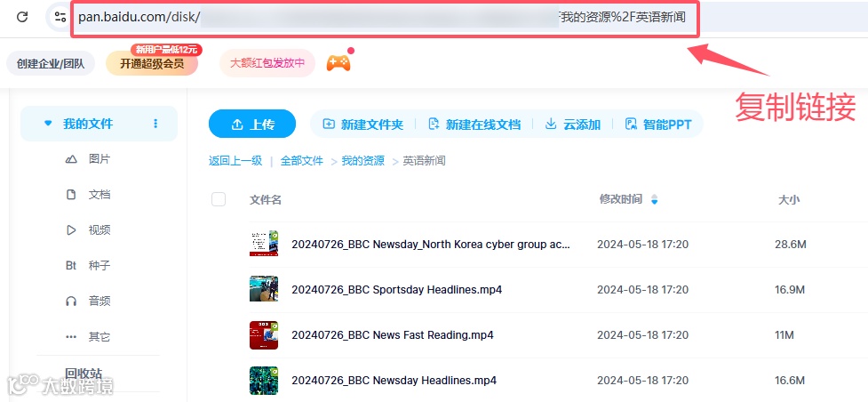Viewport: 868px width, 402px height.
Task: Open the orange game controller icon
Action: (x=338, y=62)
